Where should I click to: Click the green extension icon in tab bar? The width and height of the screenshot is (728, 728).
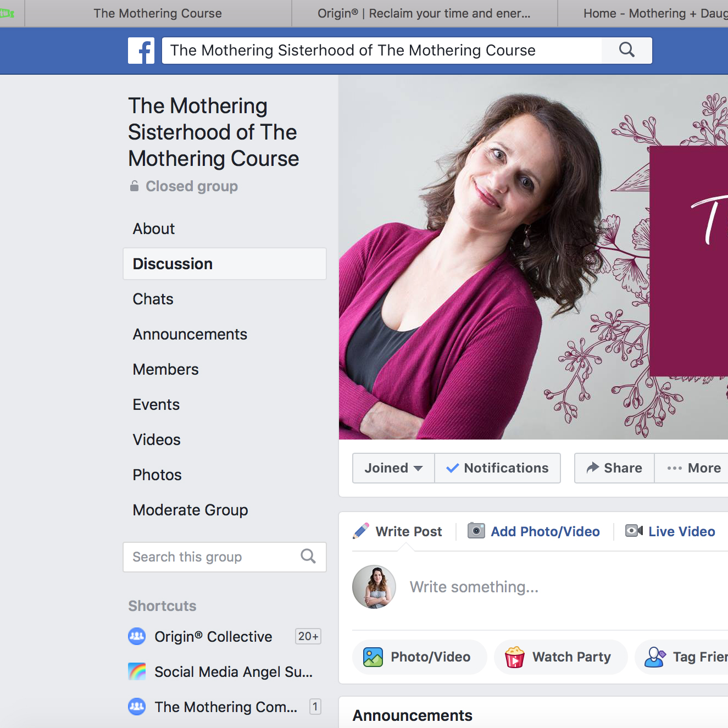[7, 13]
